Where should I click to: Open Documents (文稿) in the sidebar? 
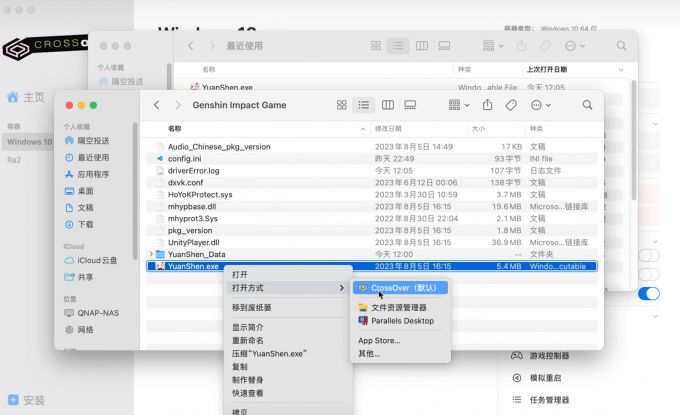tap(79, 208)
